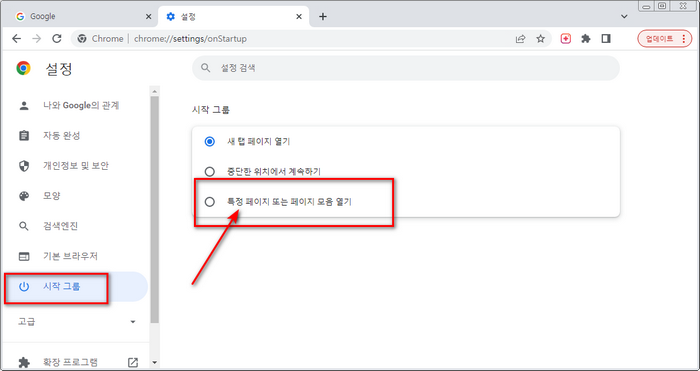Select the 설정 tab
Viewport: 700px width, 371px height.
(233, 17)
